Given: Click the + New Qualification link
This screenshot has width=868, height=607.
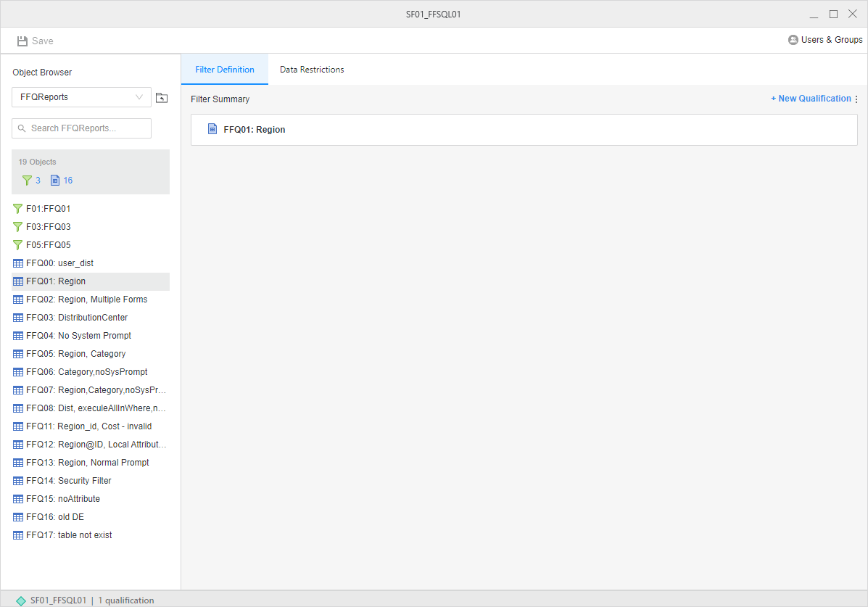Looking at the screenshot, I should tap(811, 99).
